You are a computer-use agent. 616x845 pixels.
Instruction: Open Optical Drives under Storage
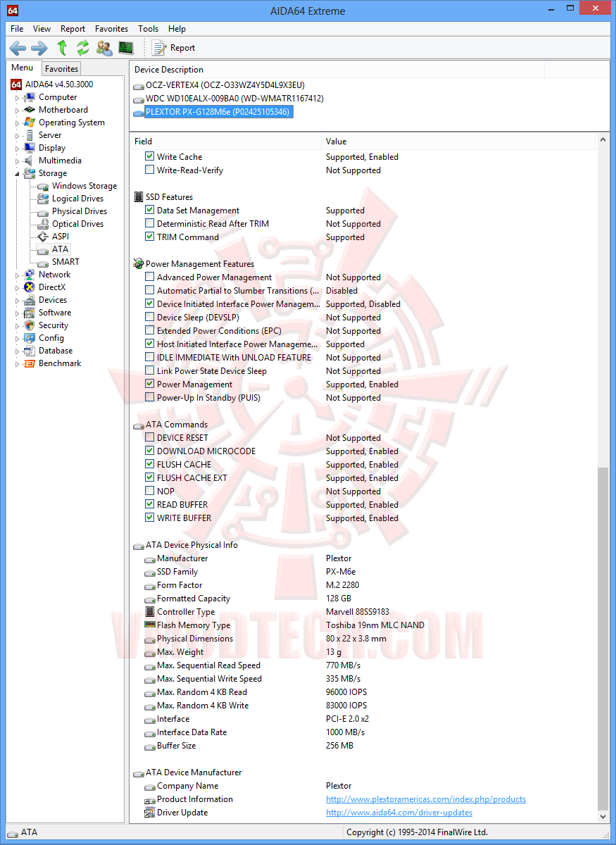[x=77, y=224]
